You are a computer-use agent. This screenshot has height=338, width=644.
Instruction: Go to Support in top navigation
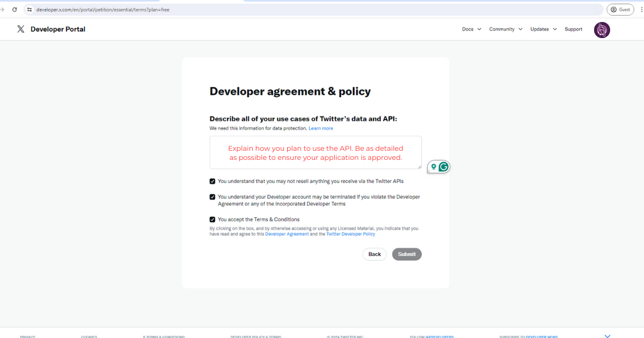573,30
